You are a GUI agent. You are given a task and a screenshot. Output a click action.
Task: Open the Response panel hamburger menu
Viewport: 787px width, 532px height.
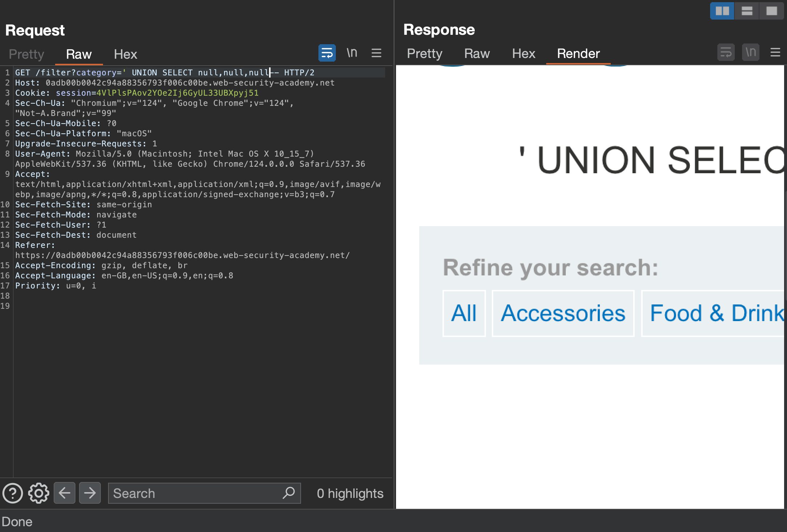(775, 53)
